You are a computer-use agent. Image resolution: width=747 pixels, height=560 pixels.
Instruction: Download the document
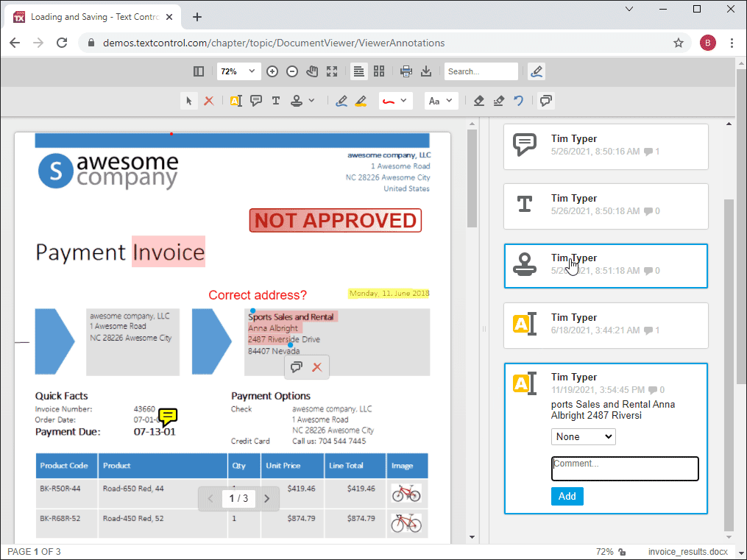click(426, 71)
